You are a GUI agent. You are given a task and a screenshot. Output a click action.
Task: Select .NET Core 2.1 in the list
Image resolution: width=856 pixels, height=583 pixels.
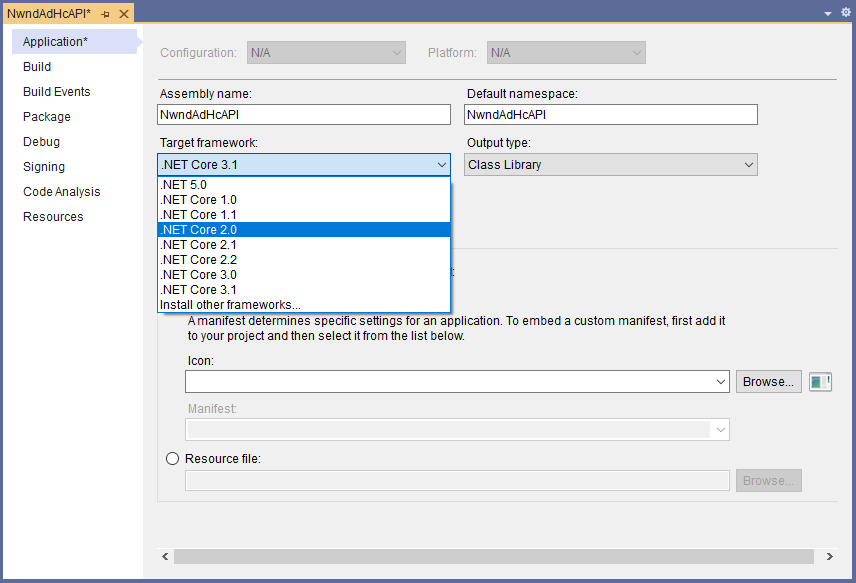tap(304, 245)
